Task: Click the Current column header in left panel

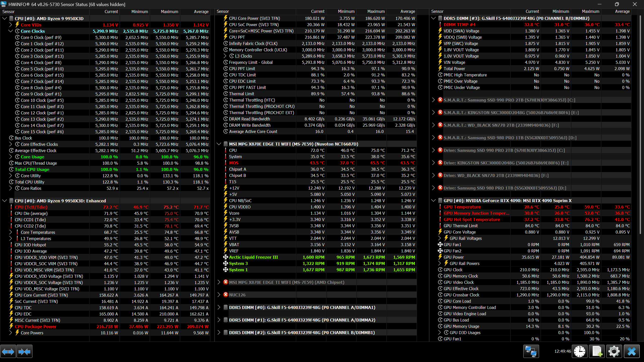Action: [105, 12]
